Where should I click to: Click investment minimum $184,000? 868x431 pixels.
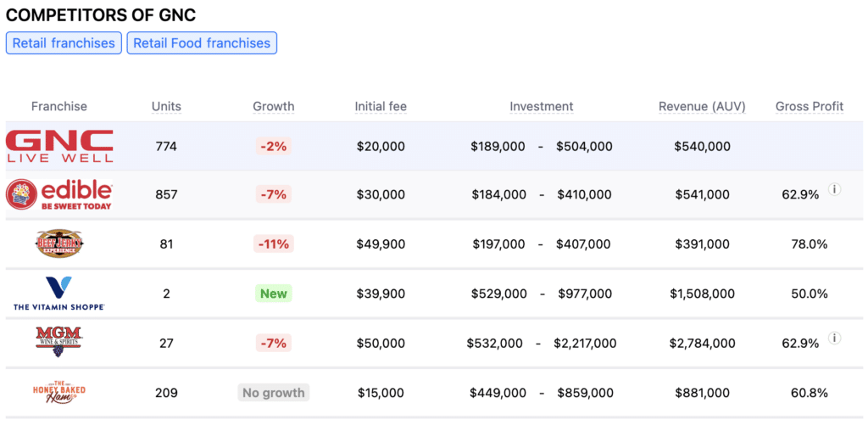tap(498, 195)
